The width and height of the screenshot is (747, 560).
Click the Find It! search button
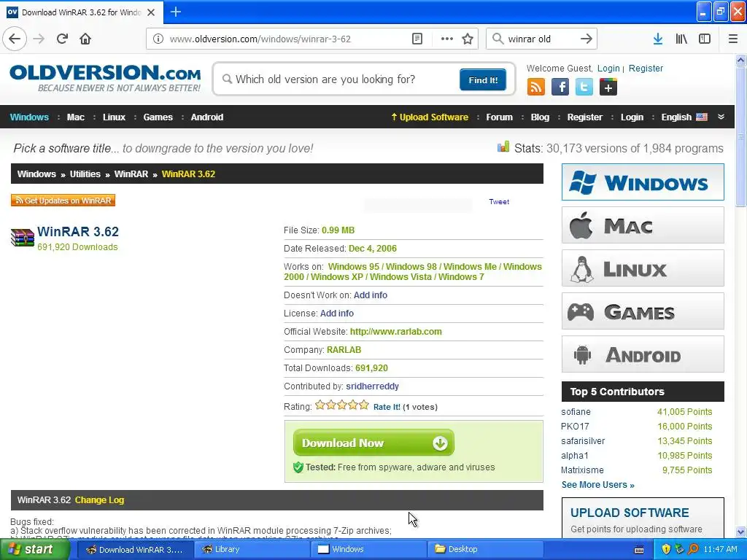click(483, 80)
